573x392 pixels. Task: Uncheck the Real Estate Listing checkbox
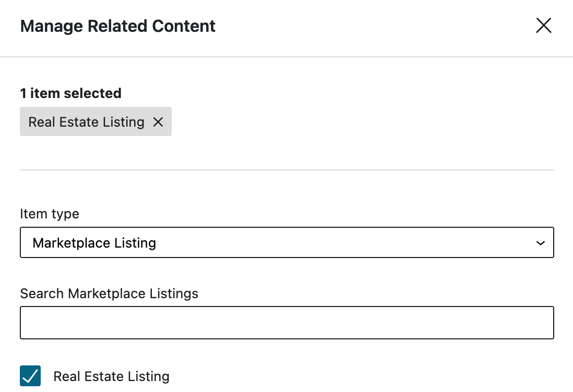(x=30, y=376)
